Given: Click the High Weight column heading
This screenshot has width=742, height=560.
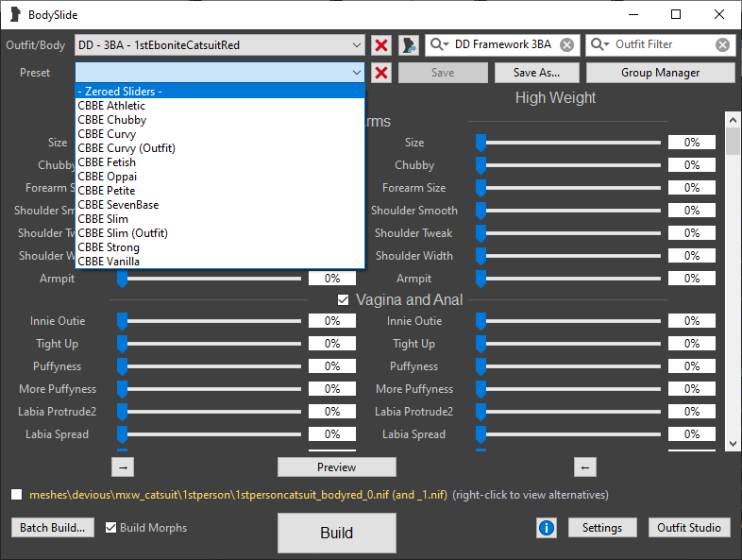Looking at the screenshot, I should tap(555, 98).
